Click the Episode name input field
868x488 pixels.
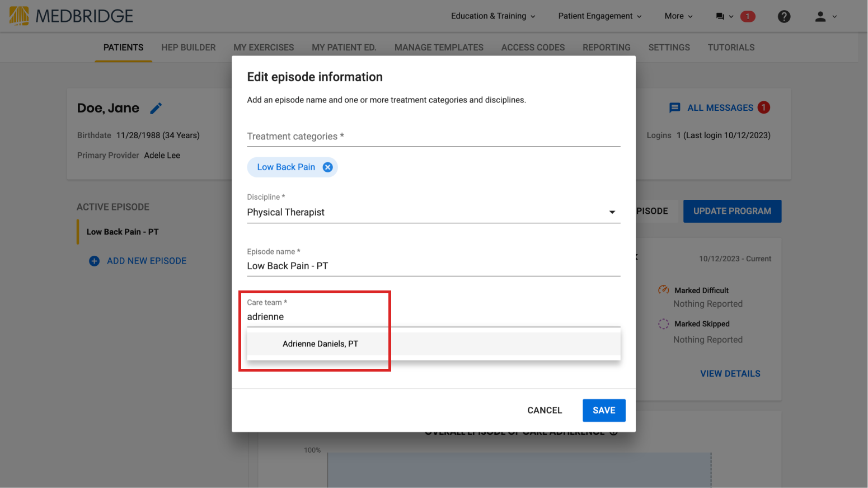click(434, 266)
